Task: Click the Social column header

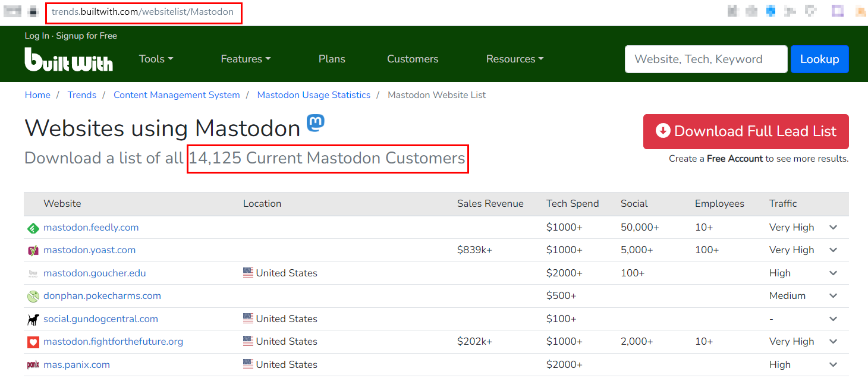Action: click(634, 204)
